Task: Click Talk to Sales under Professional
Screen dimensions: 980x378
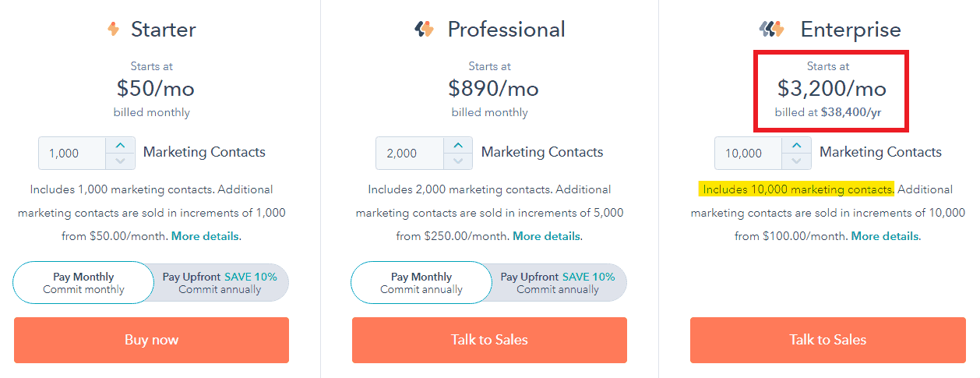Action: (x=489, y=340)
